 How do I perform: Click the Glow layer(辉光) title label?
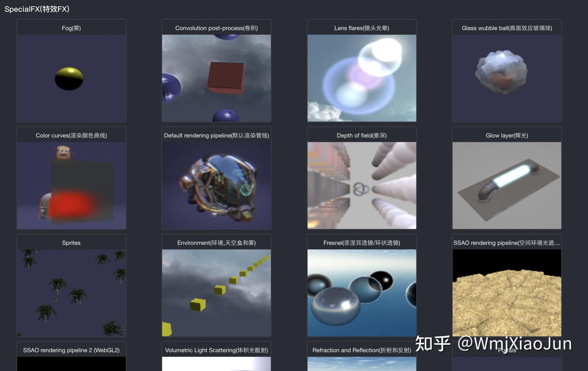click(507, 135)
